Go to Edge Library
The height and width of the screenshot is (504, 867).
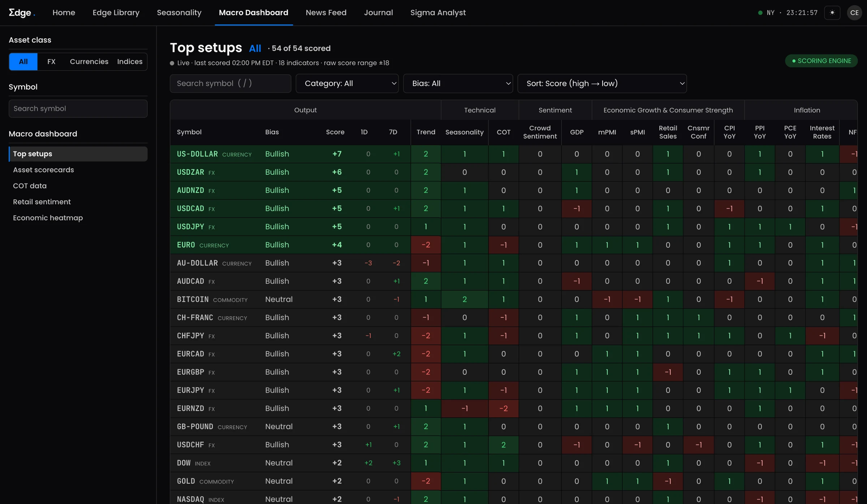pos(116,13)
